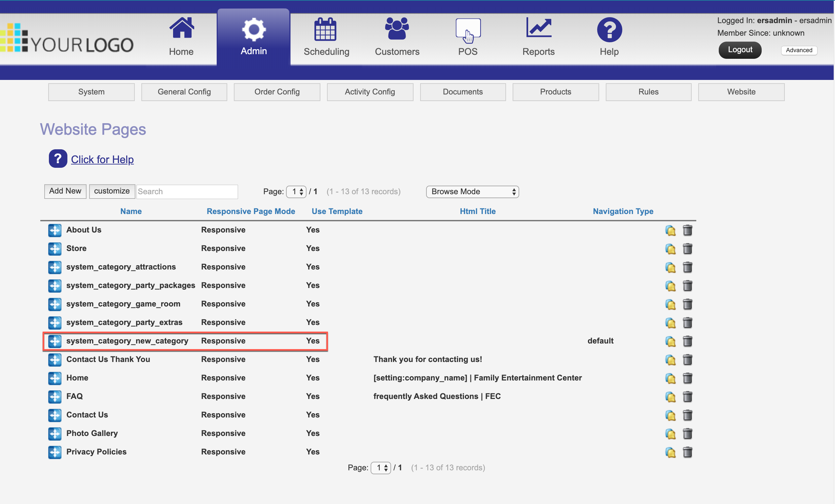835x504 pixels.
Task: Expand the Home page row
Action: (54, 378)
